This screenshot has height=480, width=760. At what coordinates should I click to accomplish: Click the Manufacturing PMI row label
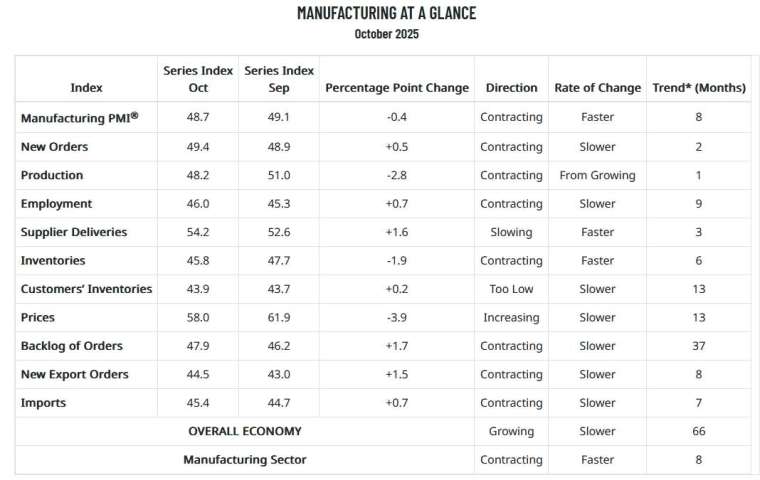80,117
